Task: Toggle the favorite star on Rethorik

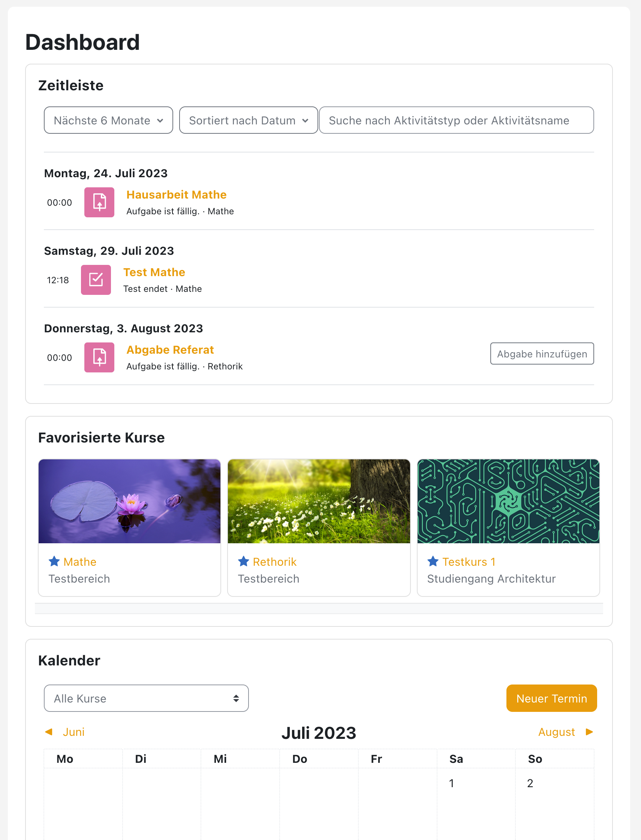Action: 243,561
